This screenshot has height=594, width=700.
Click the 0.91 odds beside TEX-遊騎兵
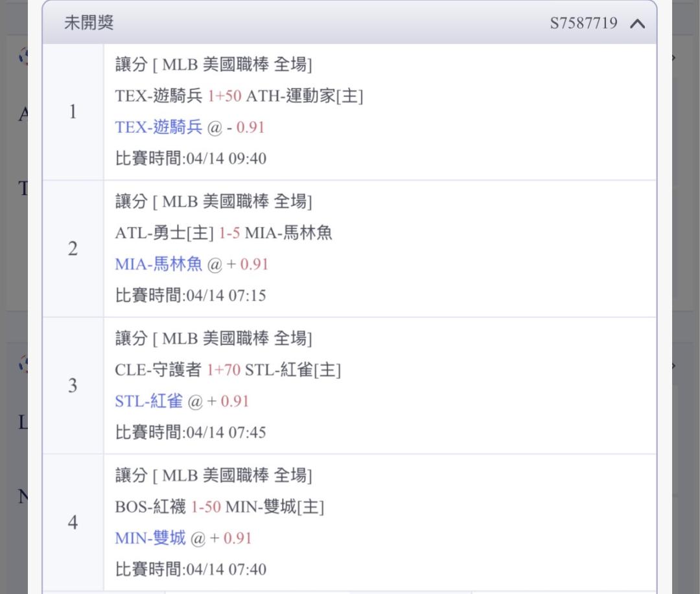250,128
